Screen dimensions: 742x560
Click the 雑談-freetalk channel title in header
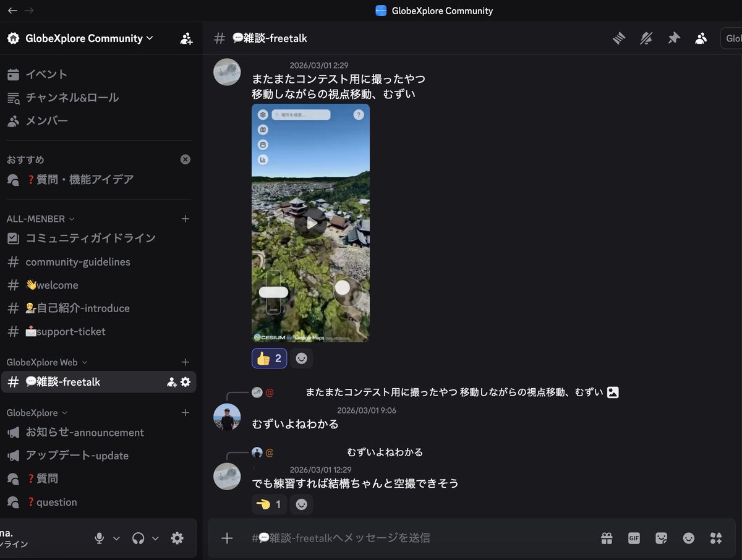tap(270, 38)
